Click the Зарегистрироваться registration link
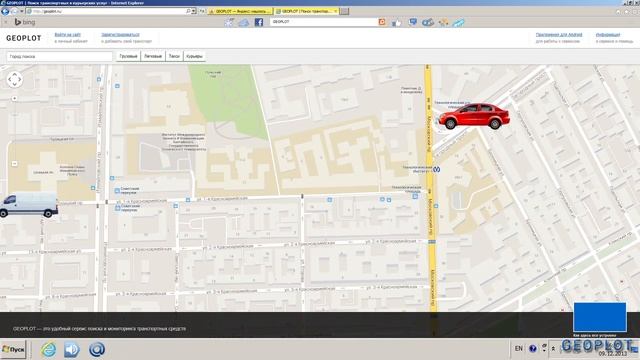The image size is (640, 360). 120,35
